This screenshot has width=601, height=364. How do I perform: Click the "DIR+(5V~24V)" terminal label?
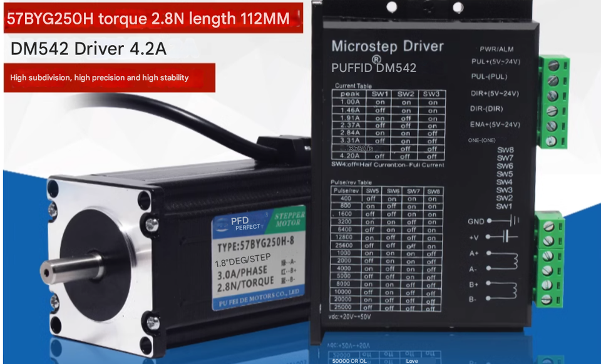(495, 93)
